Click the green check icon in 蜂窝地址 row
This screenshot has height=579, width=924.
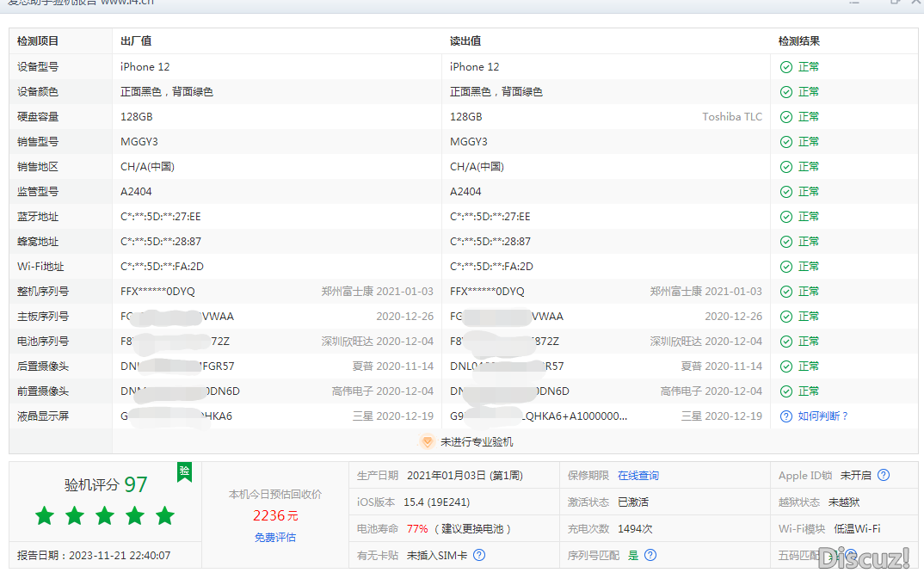786,242
